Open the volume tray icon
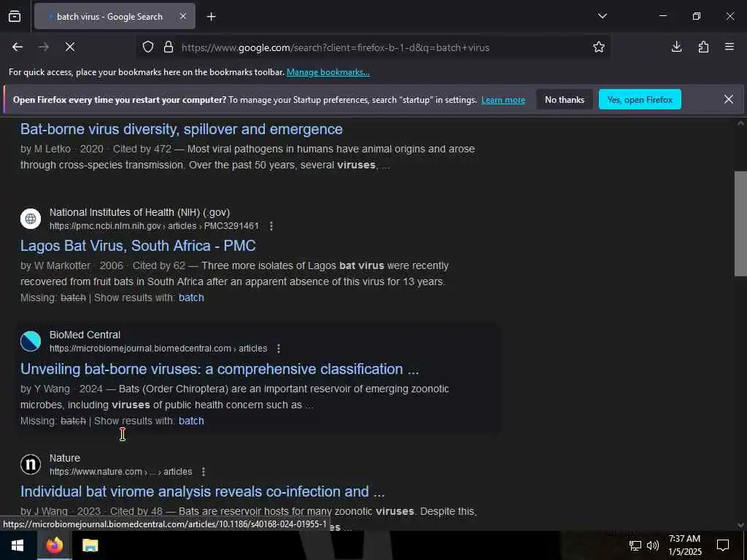This screenshot has width=747, height=560. pos(653,545)
